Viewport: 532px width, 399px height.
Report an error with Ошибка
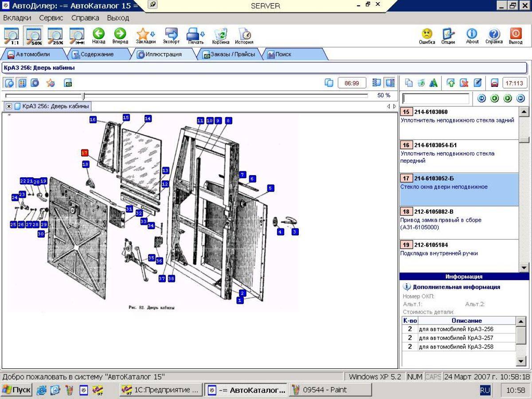point(427,36)
